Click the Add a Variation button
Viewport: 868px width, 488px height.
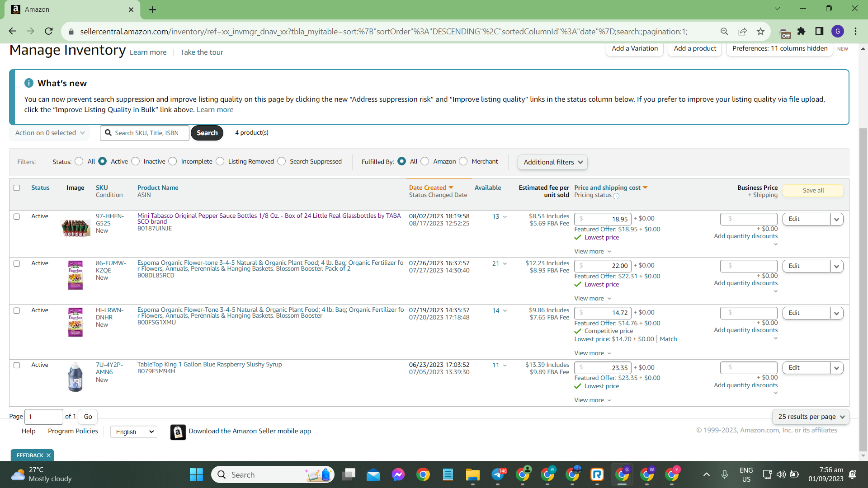pyautogui.click(x=635, y=48)
